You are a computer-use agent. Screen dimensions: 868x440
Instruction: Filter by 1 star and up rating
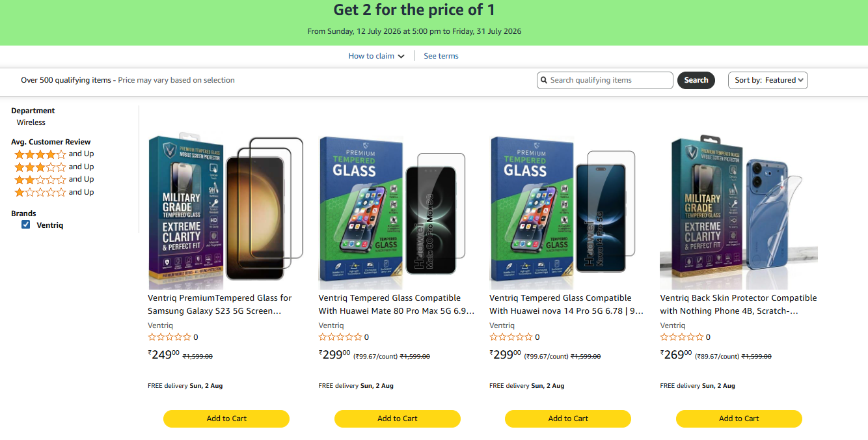click(x=54, y=193)
